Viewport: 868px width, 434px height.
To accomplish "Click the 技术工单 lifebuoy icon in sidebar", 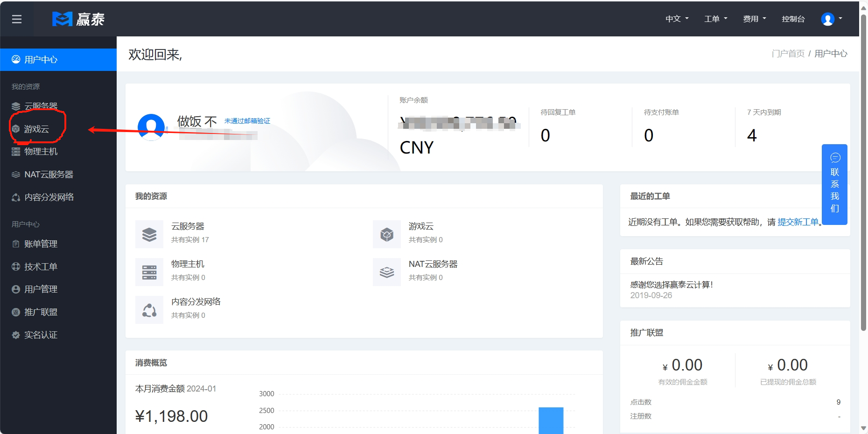I will pos(16,266).
